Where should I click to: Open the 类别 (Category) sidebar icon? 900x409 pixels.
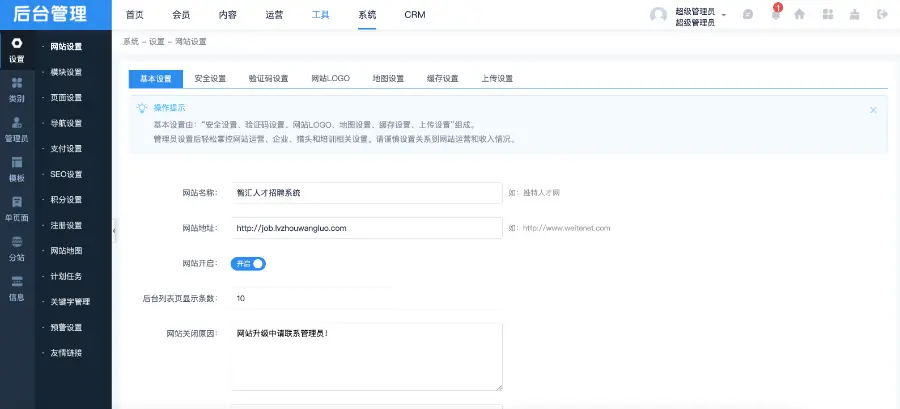[x=16, y=90]
